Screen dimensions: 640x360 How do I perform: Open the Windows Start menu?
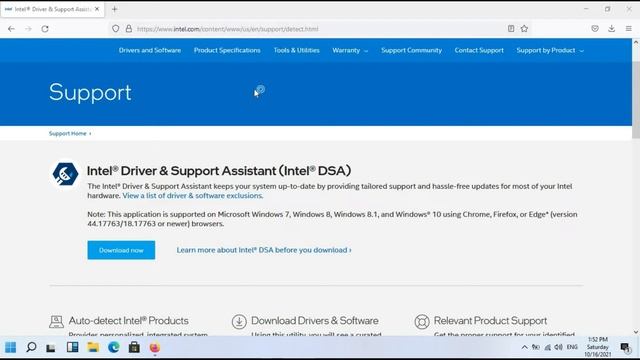click(x=11, y=347)
